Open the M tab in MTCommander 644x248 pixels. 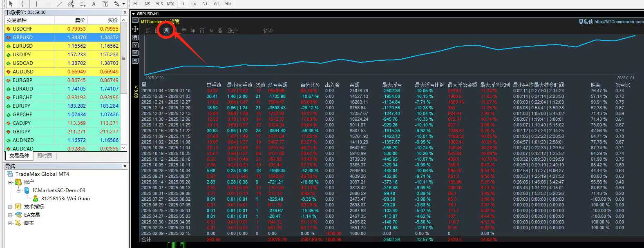[211, 31]
